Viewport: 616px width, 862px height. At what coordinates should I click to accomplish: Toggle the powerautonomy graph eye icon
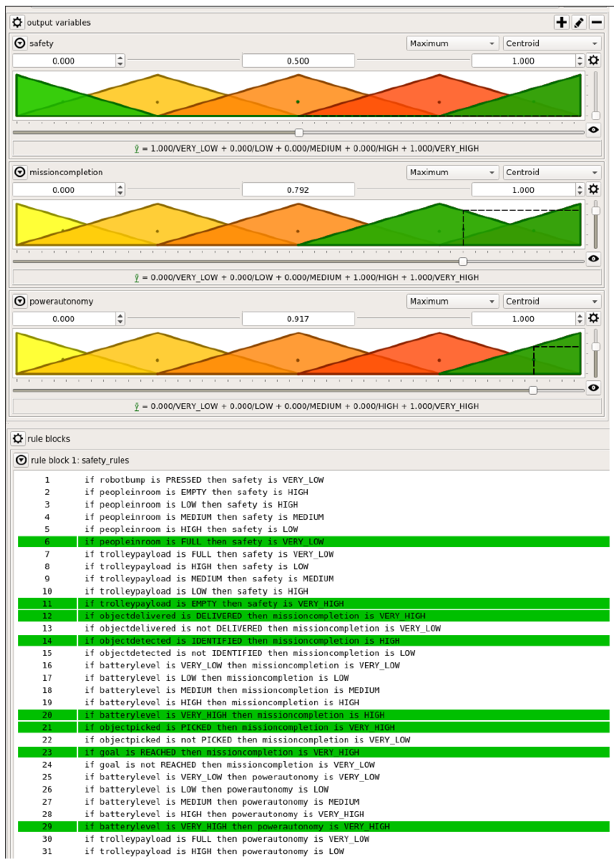click(x=594, y=388)
